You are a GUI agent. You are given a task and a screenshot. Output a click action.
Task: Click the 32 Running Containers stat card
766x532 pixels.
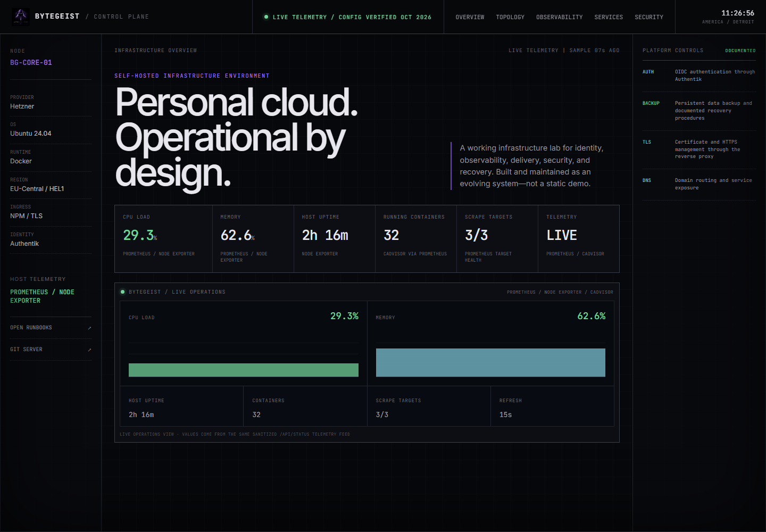(x=416, y=239)
